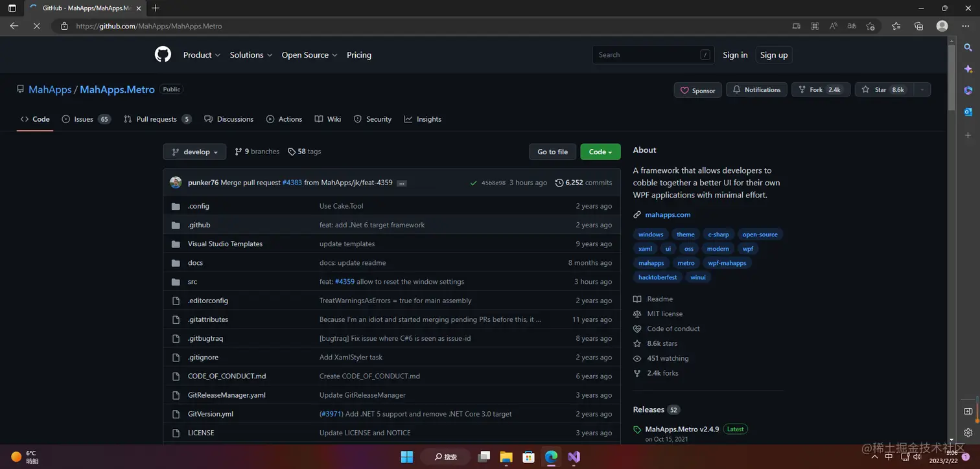The height and width of the screenshot is (469, 980).
Task: Open the Actions tab
Action: 284,119
